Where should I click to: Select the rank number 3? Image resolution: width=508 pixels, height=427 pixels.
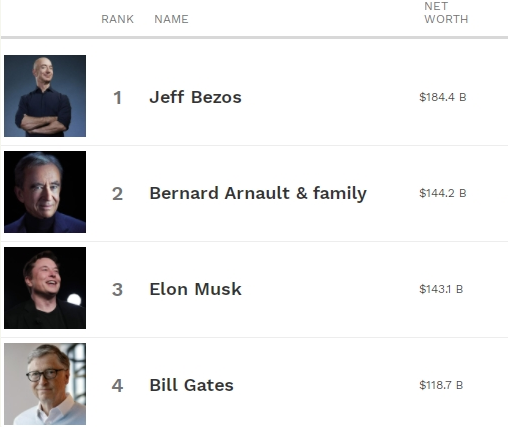[117, 290]
